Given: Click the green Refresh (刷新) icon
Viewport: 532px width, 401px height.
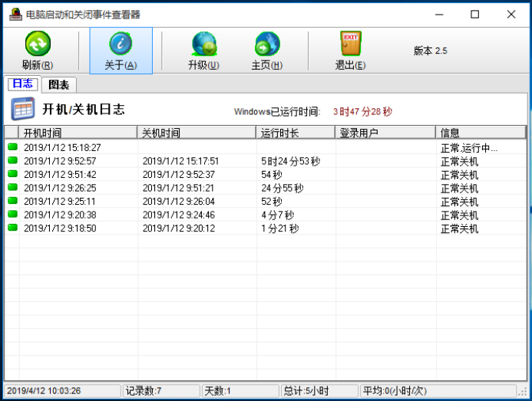Looking at the screenshot, I should [37, 44].
